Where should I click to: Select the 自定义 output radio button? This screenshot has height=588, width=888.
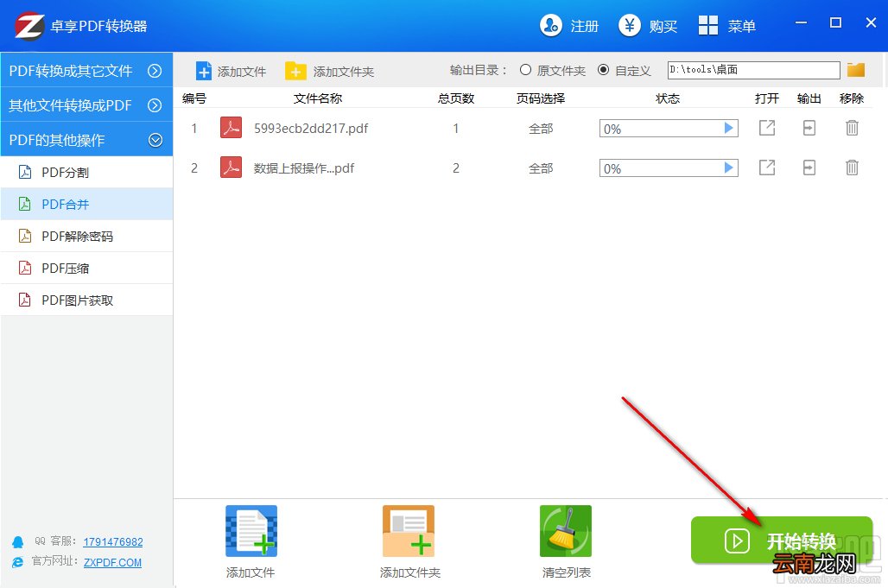[x=604, y=70]
